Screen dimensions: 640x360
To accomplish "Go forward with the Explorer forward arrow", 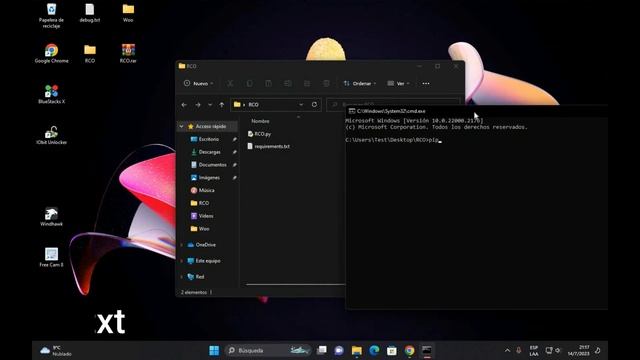I will tap(198, 105).
